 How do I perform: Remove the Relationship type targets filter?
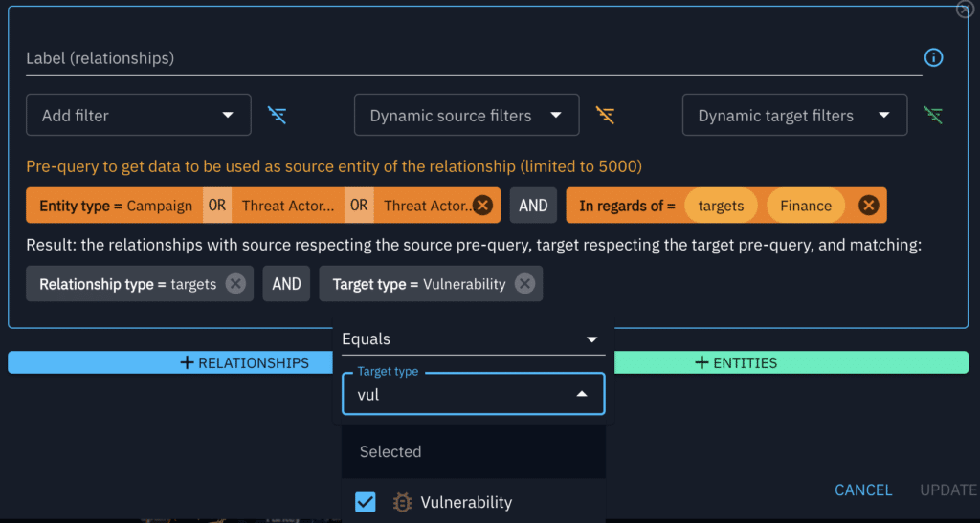click(235, 284)
